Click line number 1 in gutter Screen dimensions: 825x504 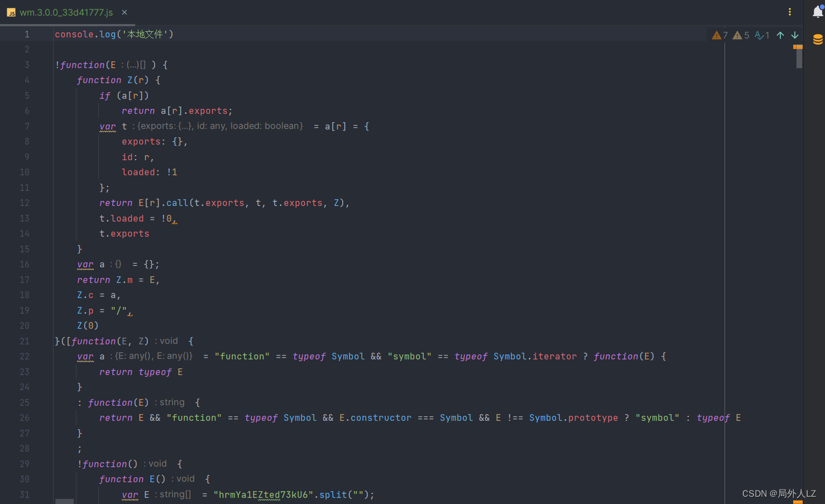pos(27,34)
